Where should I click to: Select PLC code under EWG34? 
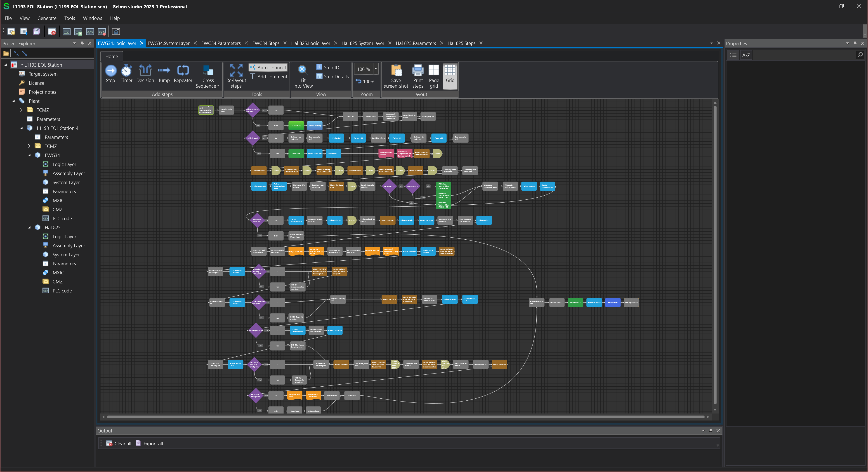(62, 218)
